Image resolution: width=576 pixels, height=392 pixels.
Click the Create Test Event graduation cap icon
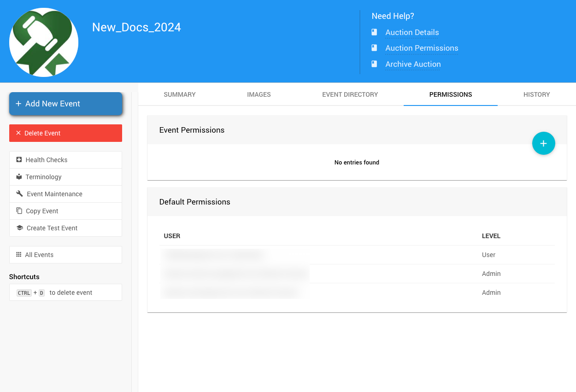(19, 228)
